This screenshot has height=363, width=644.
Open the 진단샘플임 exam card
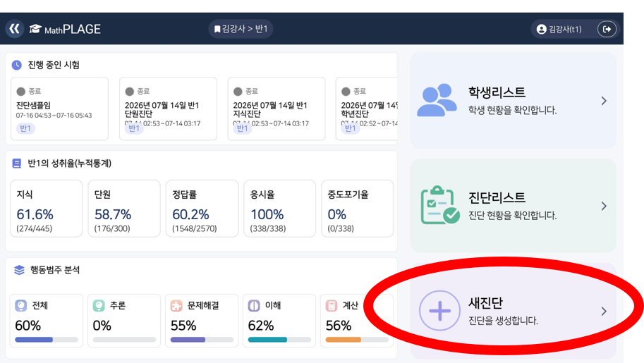pyautogui.click(x=59, y=109)
